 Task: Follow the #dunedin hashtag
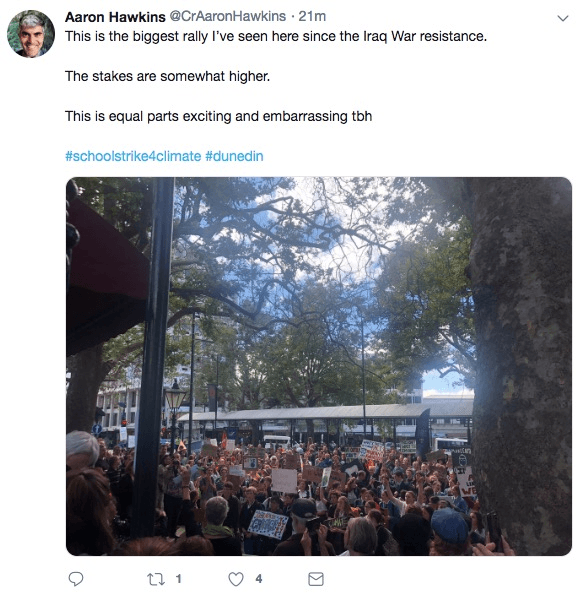(x=234, y=156)
